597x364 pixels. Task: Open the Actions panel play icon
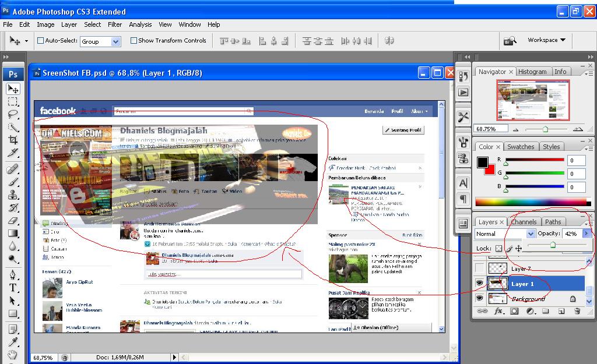463,93
